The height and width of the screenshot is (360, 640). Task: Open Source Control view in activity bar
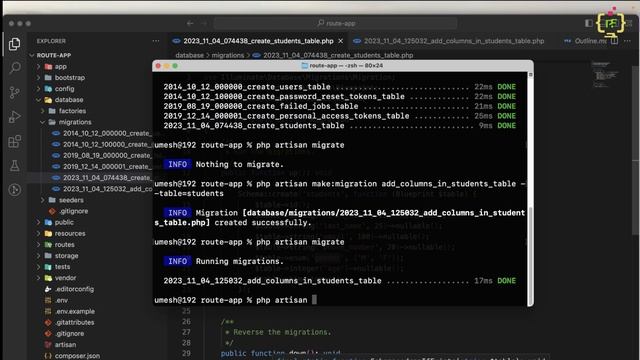pos(15,92)
